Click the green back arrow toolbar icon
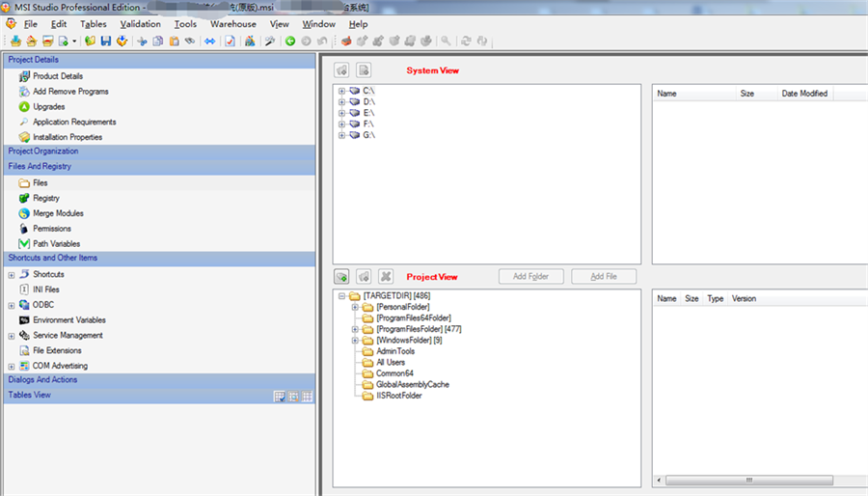The height and width of the screenshot is (496, 868). coord(289,41)
